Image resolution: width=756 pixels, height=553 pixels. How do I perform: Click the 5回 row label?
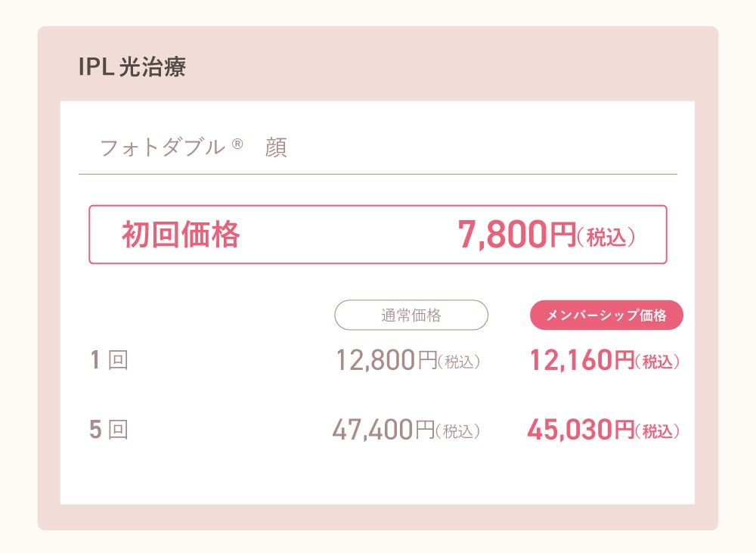coord(109,430)
